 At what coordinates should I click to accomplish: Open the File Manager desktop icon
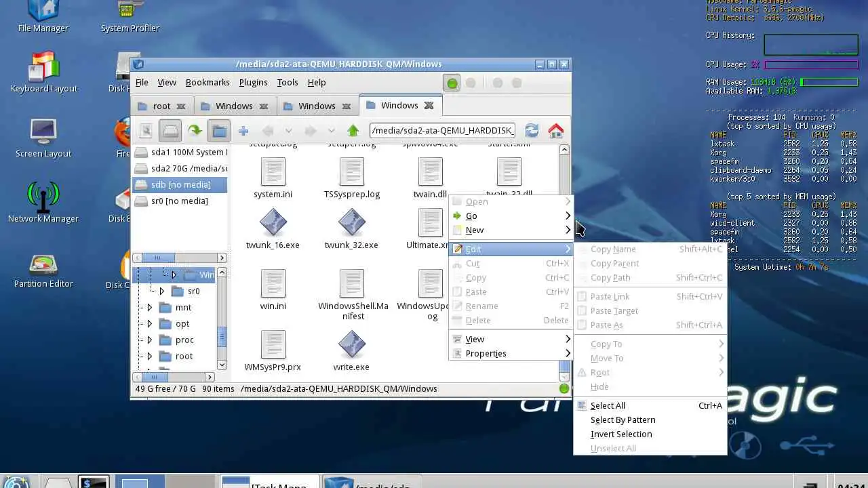pyautogui.click(x=43, y=17)
